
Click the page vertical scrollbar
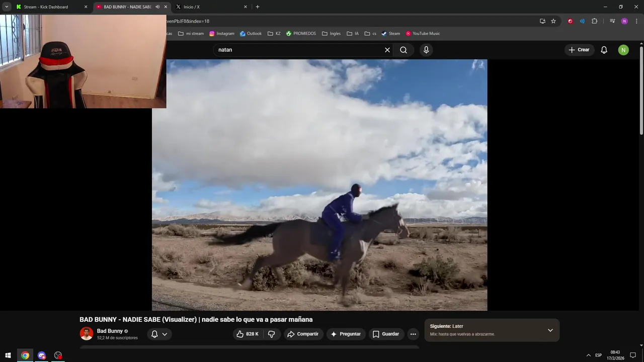click(641, 90)
